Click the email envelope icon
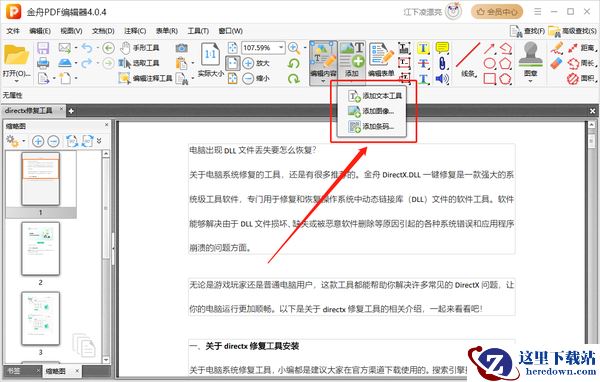This screenshot has height=382, width=600. [64, 48]
